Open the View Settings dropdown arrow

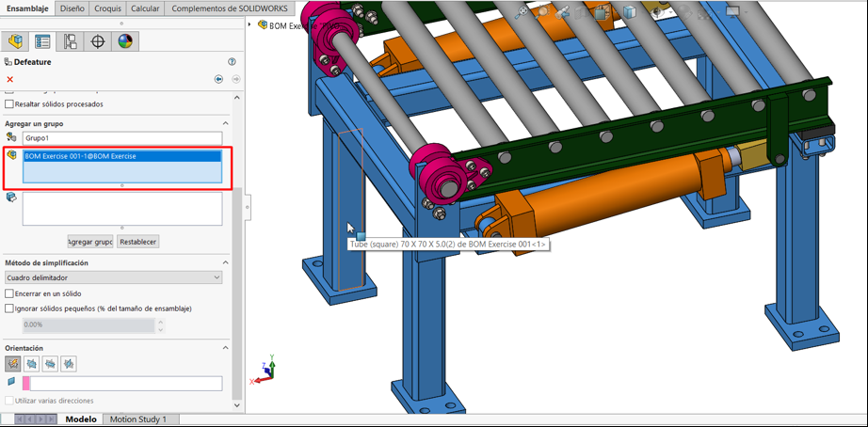pyautogui.click(x=745, y=13)
